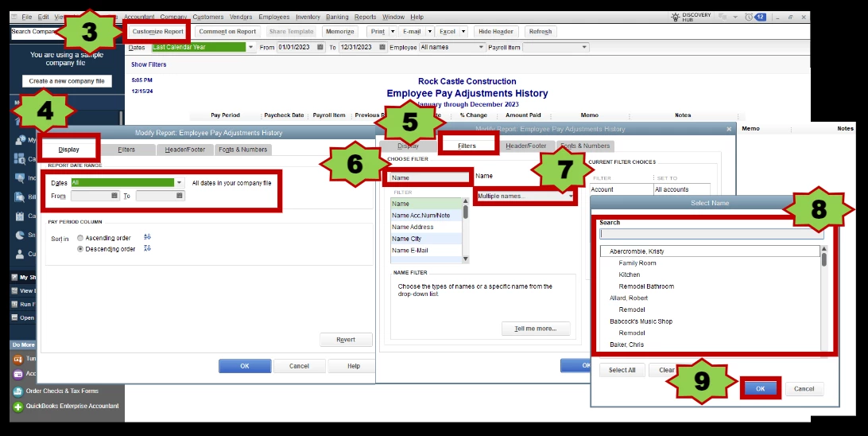
Task: Select the Filters tab in right dialog
Action: [x=467, y=146]
